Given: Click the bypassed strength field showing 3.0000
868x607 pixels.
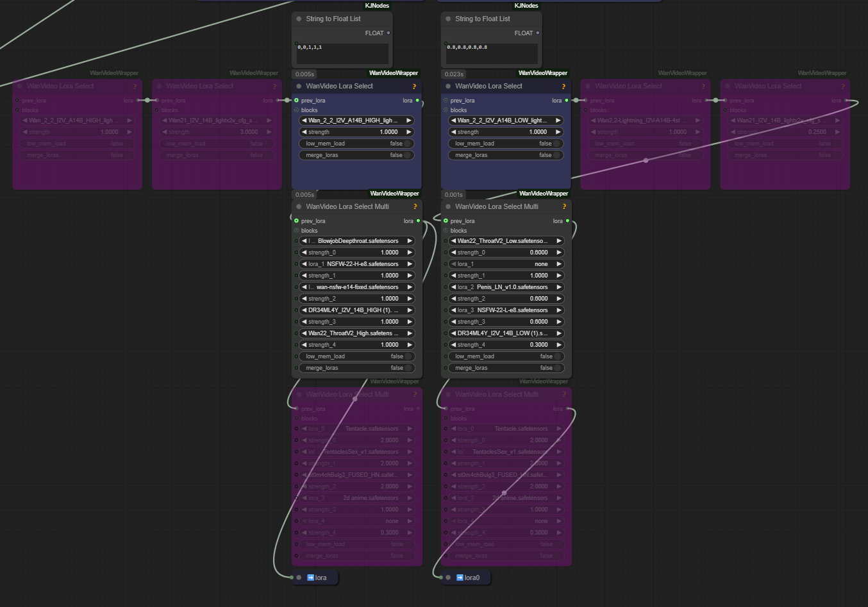Looking at the screenshot, I should point(217,132).
